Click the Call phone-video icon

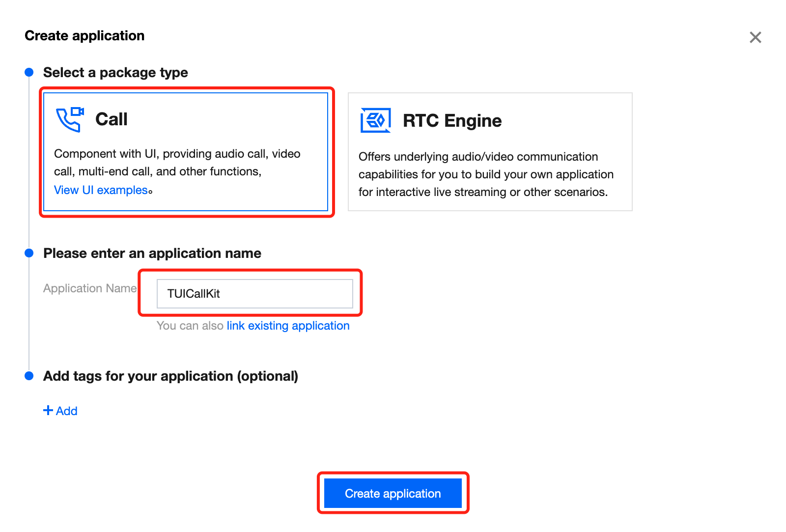tap(70, 119)
